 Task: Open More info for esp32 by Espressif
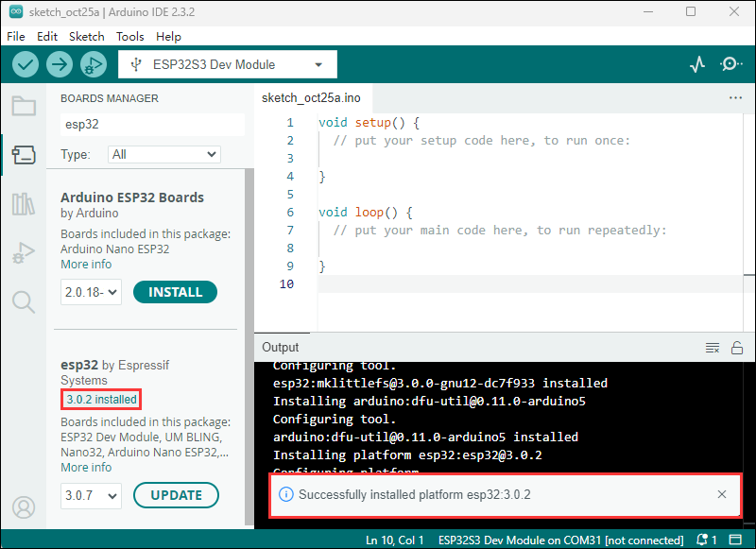[x=86, y=467]
